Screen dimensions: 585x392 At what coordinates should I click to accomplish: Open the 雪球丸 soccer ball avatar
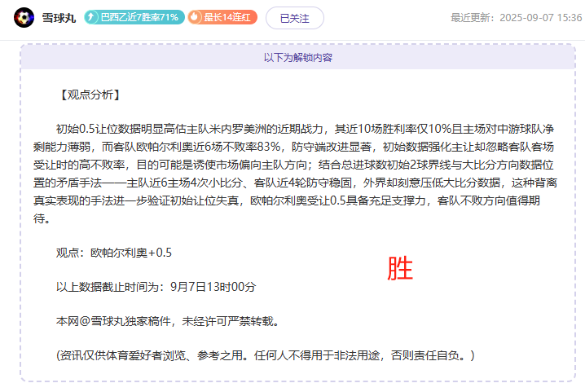(24, 18)
